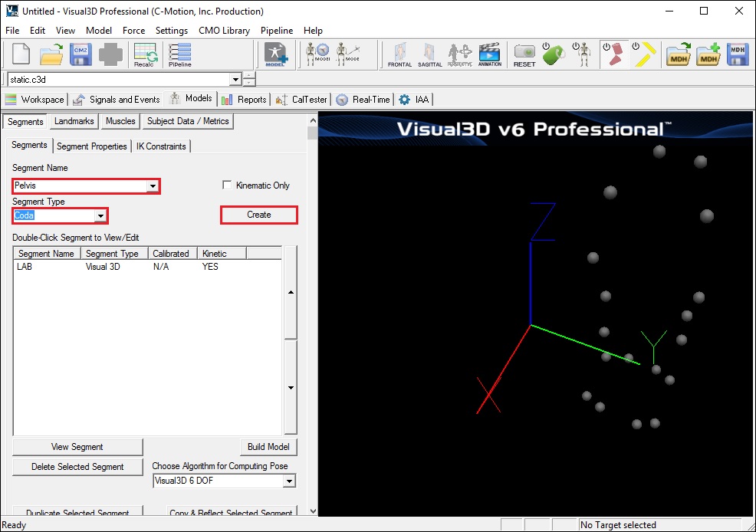Open the View menu
The image size is (756, 532).
(65, 31)
